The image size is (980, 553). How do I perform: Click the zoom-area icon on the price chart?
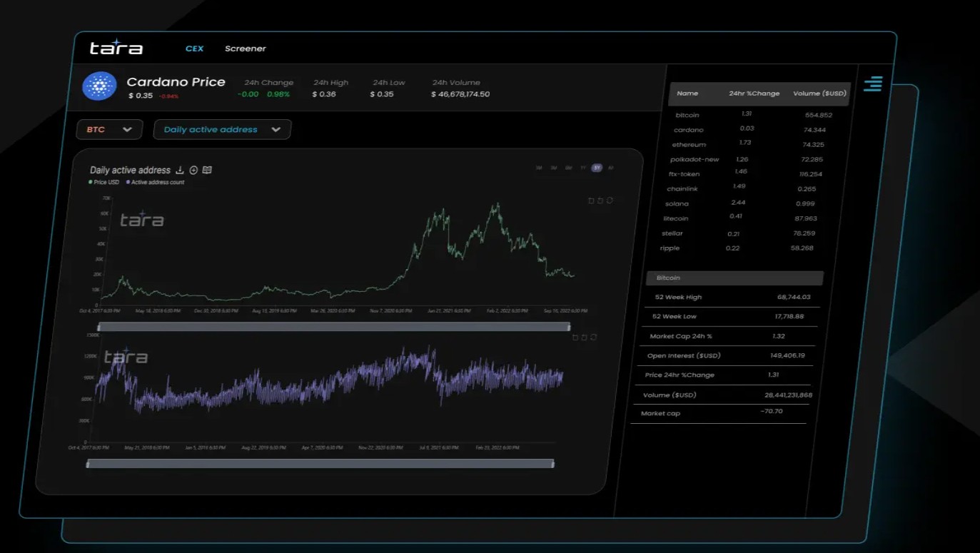point(591,201)
